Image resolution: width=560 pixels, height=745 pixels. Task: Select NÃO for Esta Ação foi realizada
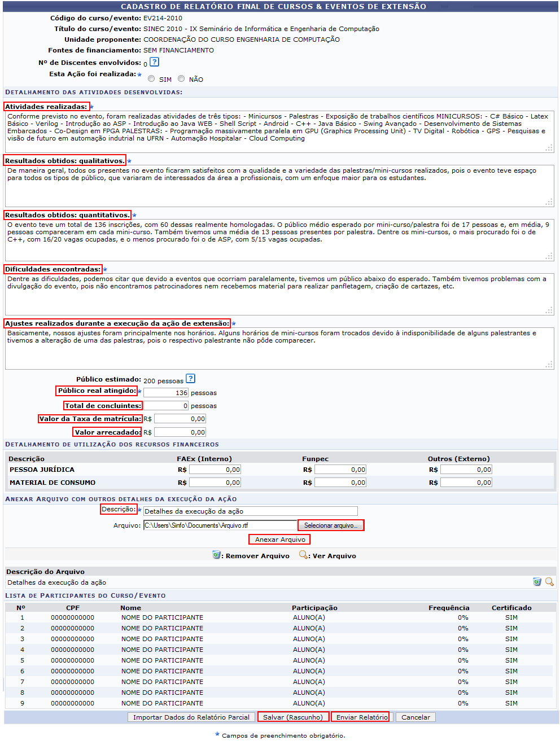coord(181,79)
